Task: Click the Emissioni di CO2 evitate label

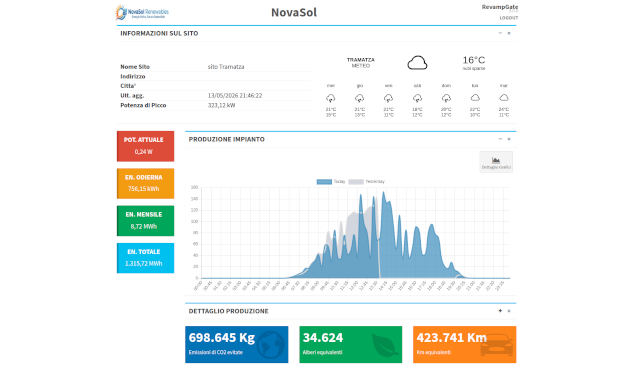Action: click(215, 352)
